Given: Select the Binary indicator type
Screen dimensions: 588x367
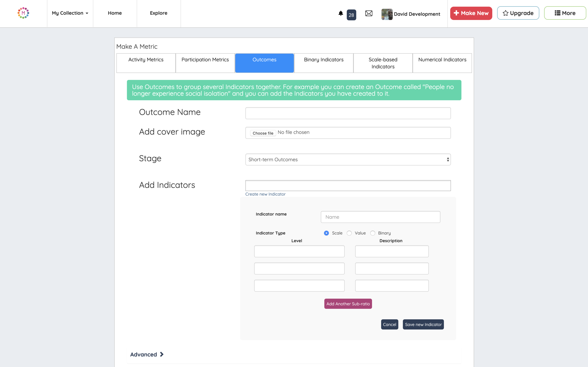Looking at the screenshot, I should click(372, 233).
